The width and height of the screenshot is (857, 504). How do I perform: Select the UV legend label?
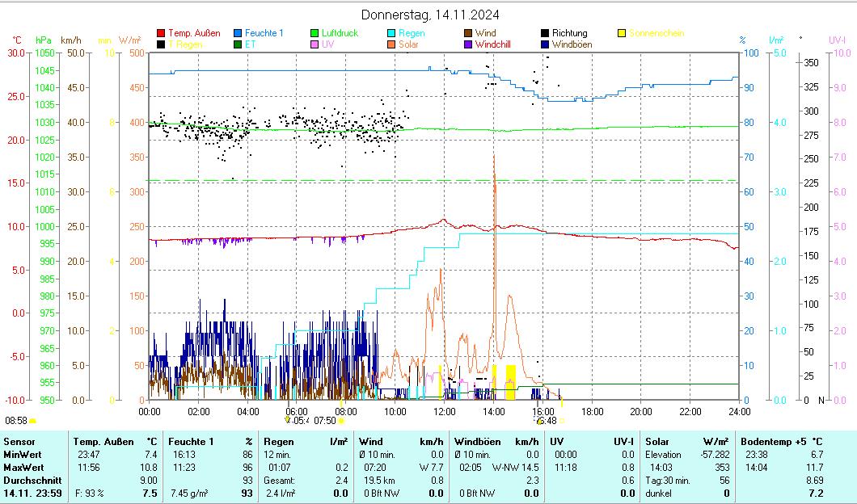click(327, 44)
